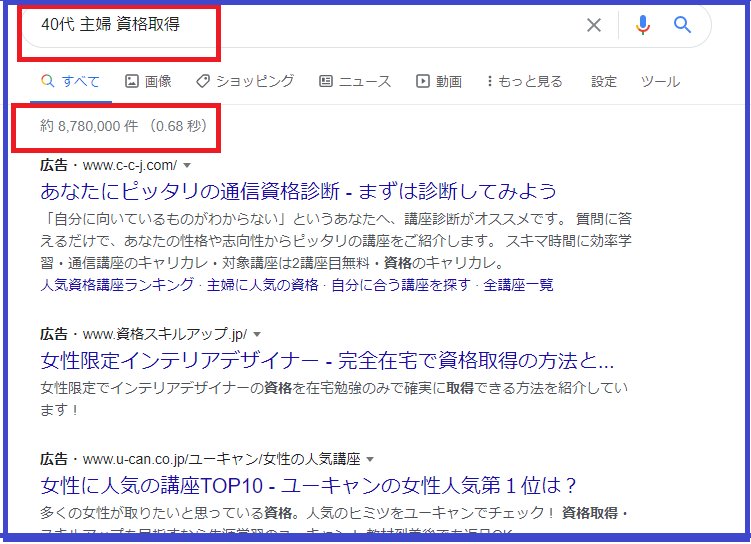Click the clear search X icon
This screenshot has width=751, height=544.
594,25
